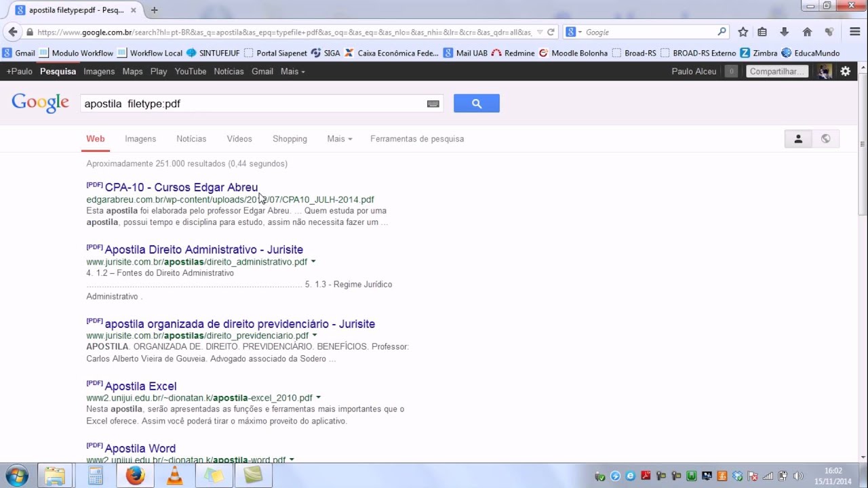Image resolution: width=868 pixels, height=488 pixels.
Task: Toggle private results with the person icon
Action: pos(798,139)
